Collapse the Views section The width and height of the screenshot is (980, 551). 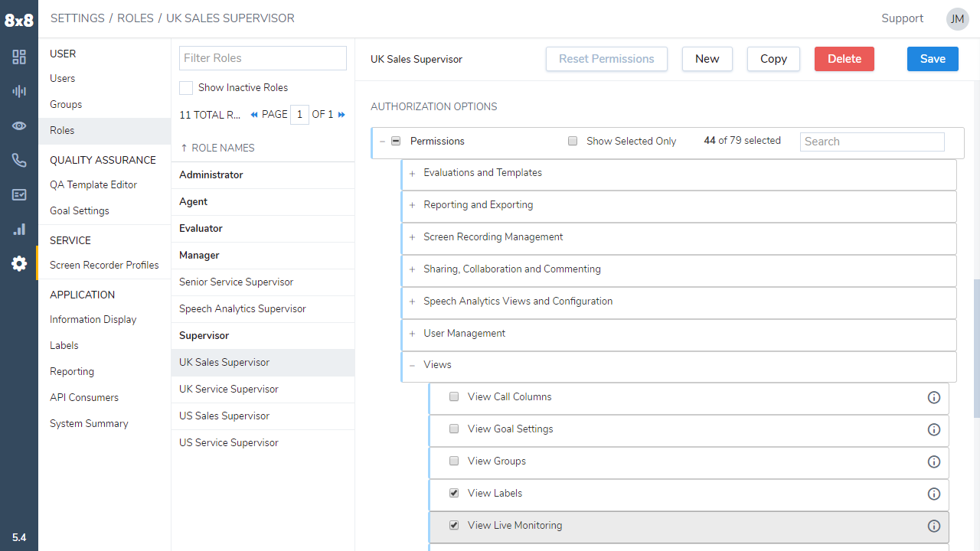click(412, 366)
